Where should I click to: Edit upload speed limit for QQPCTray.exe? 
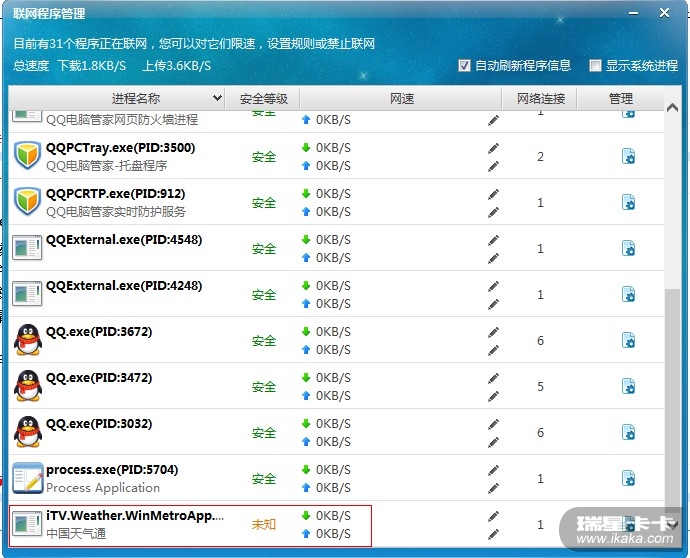[x=493, y=166]
